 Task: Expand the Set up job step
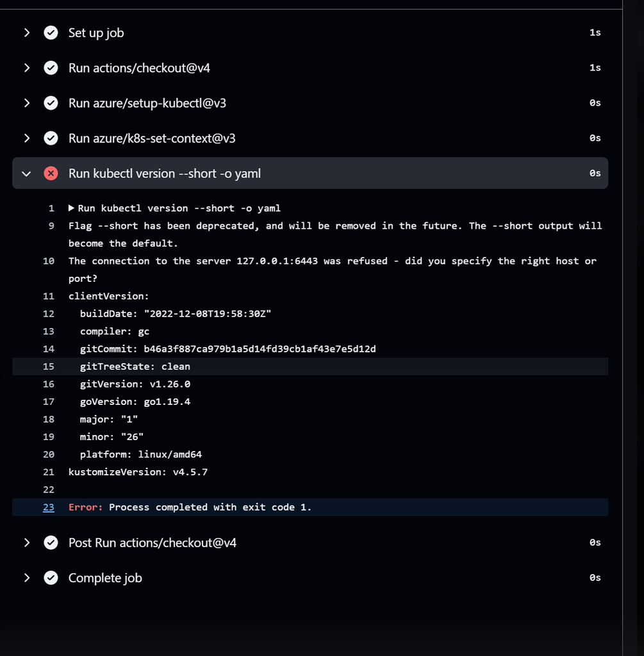pos(27,33)
